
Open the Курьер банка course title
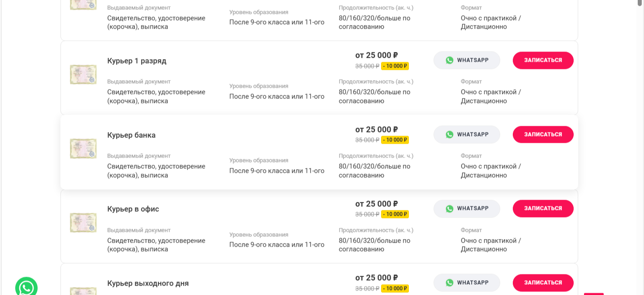(131, 135)
